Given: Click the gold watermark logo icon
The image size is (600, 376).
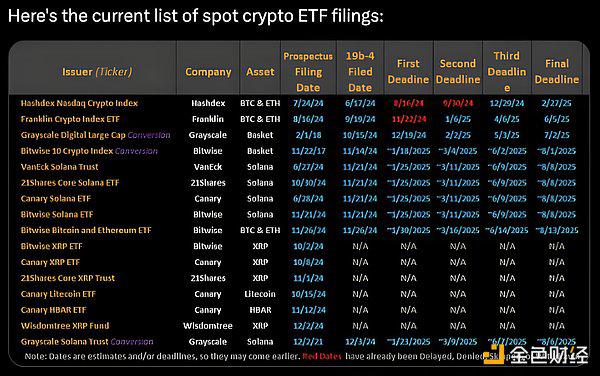Looking at the screenshot, I should click(494, 355).
